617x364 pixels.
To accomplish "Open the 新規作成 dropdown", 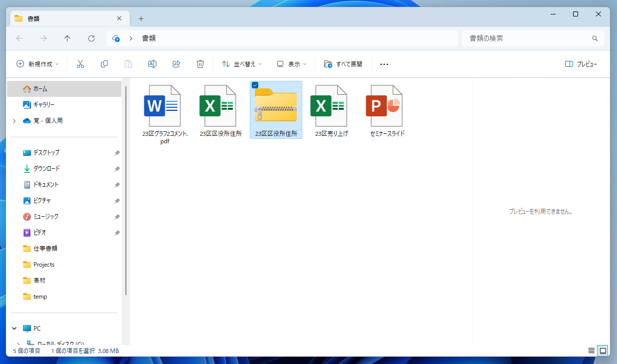I will 37,64.
